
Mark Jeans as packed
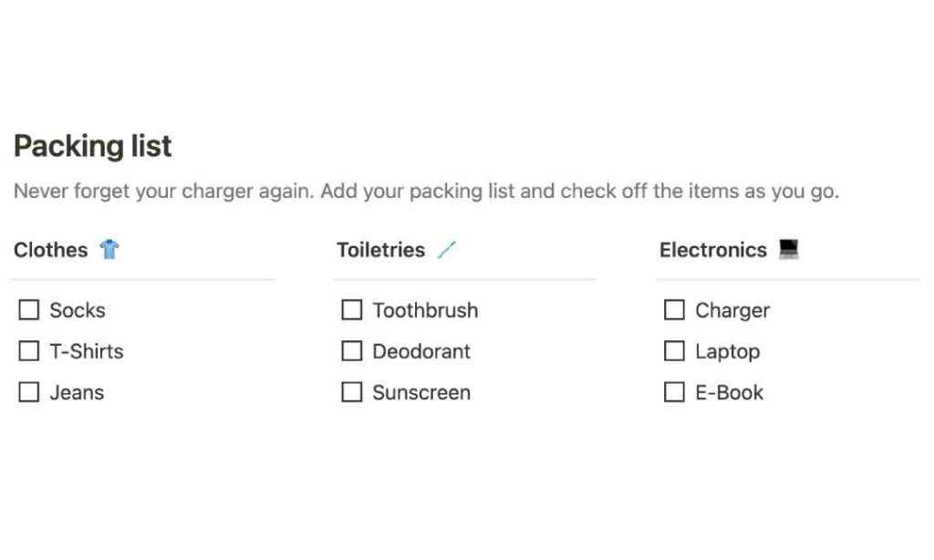point(29,392)
